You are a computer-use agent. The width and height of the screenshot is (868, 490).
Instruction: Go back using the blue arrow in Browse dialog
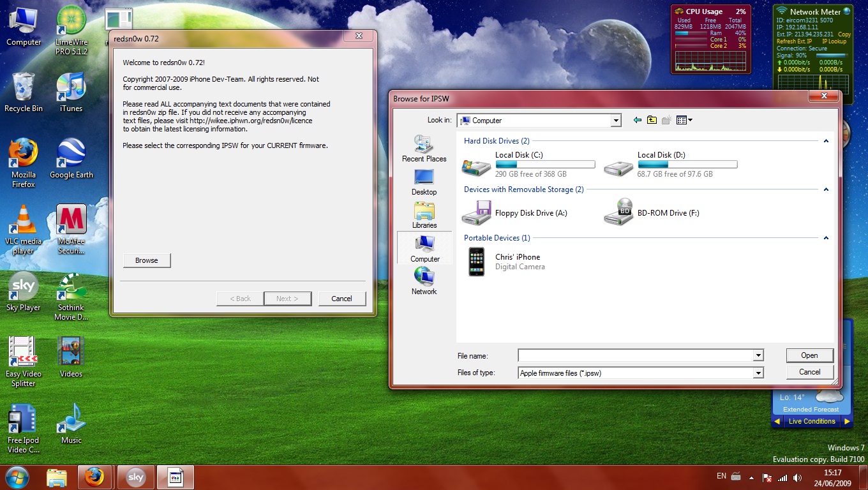[x=637, y=120]
